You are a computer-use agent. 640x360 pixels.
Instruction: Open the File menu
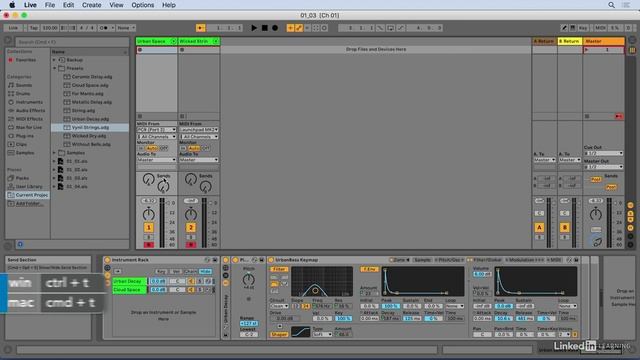point(50,5)
